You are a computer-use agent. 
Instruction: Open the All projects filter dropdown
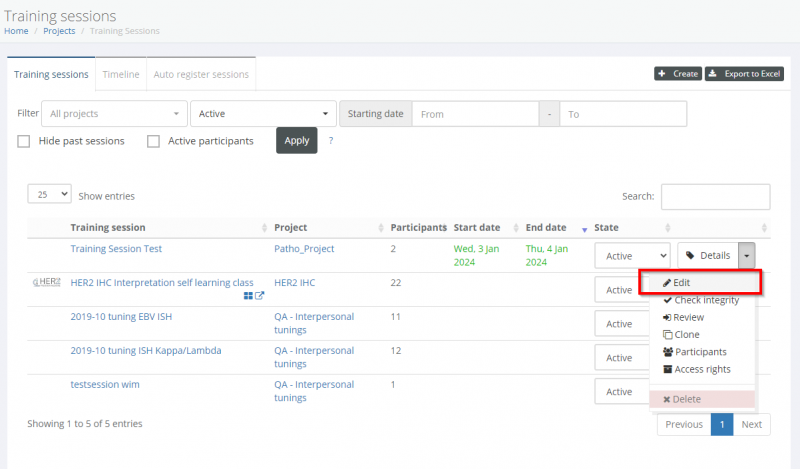[114, 114]
